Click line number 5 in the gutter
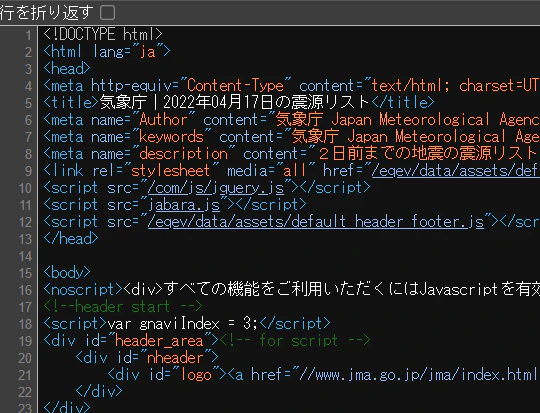Screen dimensions: 540x413 [x=28, y=103]
